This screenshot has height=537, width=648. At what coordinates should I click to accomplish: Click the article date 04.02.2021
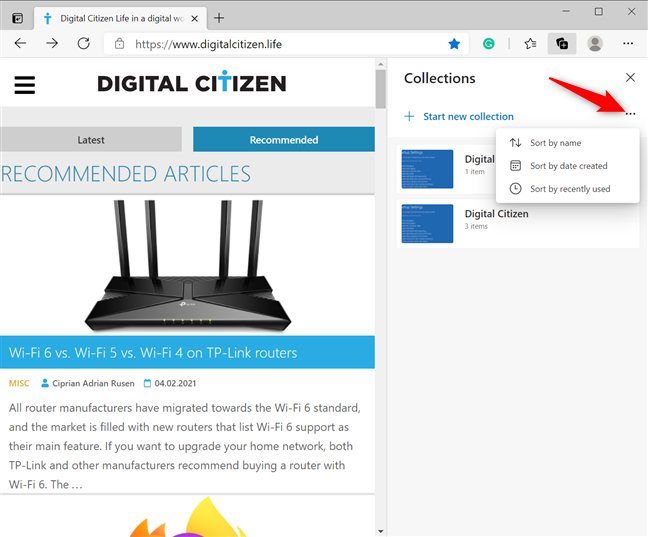[175, 383]
